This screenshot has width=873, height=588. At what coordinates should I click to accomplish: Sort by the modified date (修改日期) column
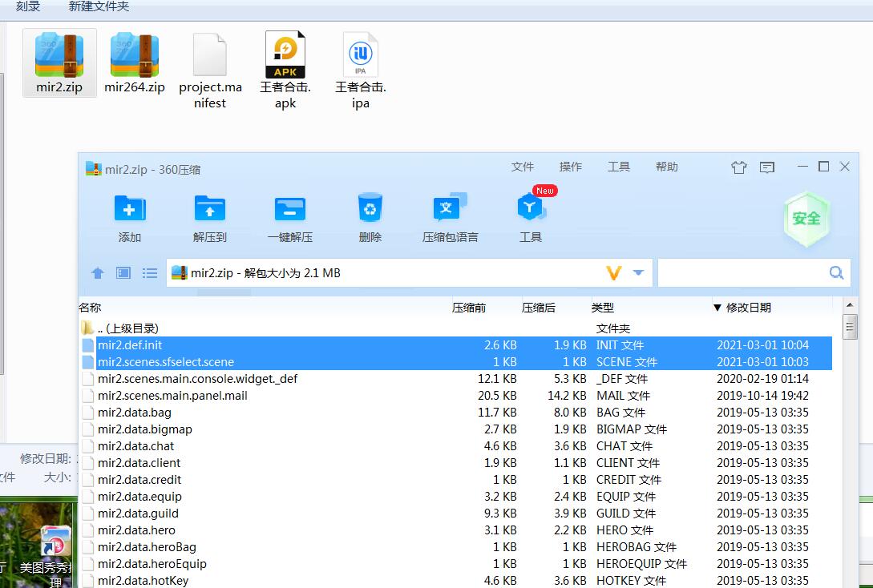[x=748, y=308]
